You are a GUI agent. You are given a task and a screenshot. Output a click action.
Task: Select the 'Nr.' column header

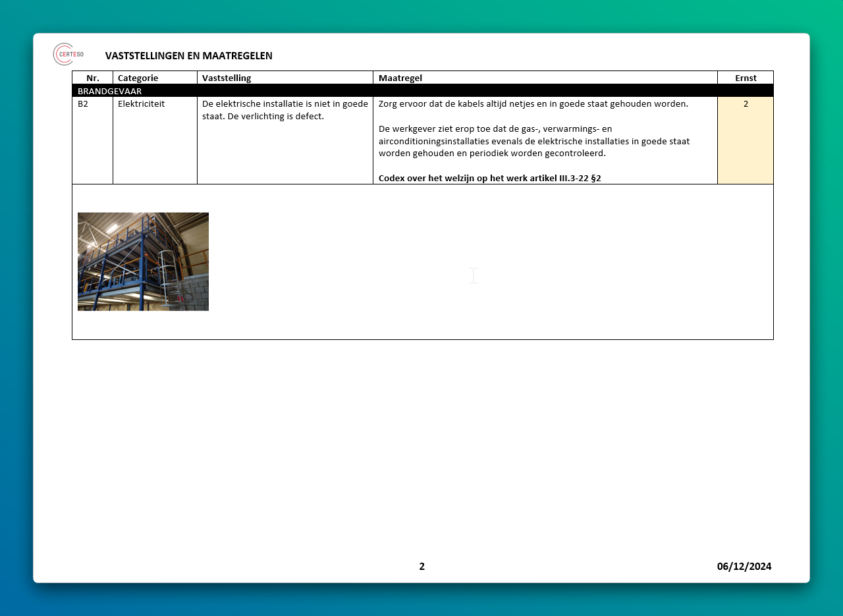pos(93,78)
